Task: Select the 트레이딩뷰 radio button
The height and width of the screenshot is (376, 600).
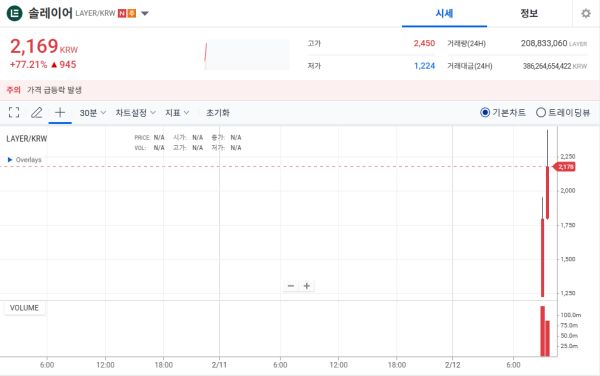Action: (x=541, y=112)
